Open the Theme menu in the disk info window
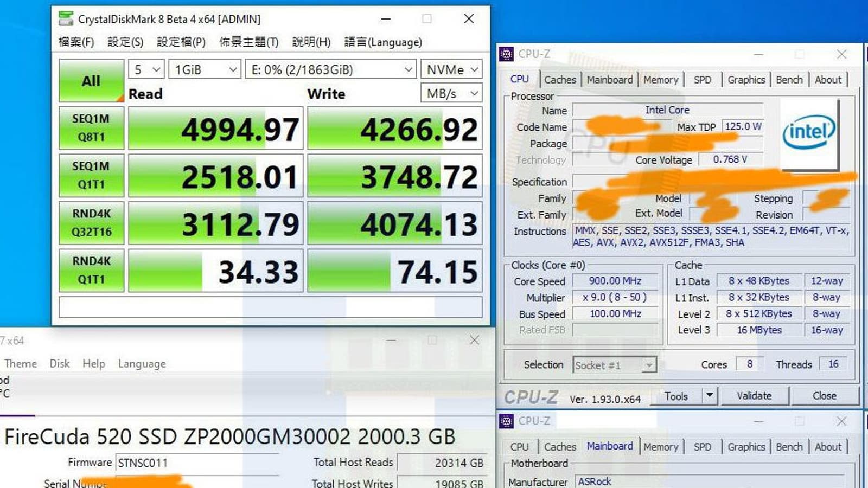The width and height of the screenshot is (868, 488). coord(21,363)
